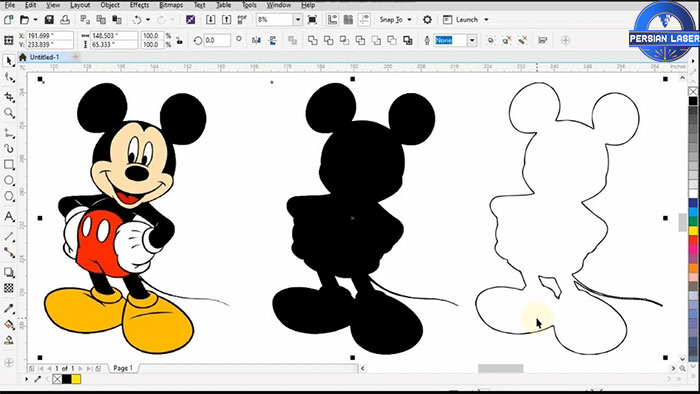Open the Object menu
700x394 pixels.
coord(110,5)
